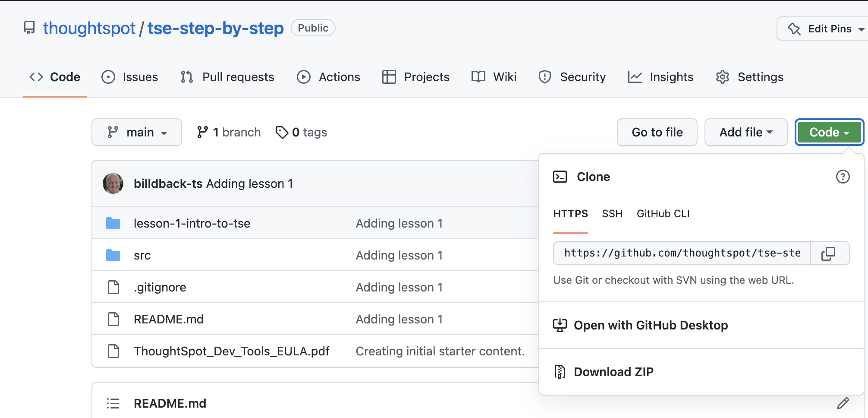Click the Go to file button

point(657,132)
